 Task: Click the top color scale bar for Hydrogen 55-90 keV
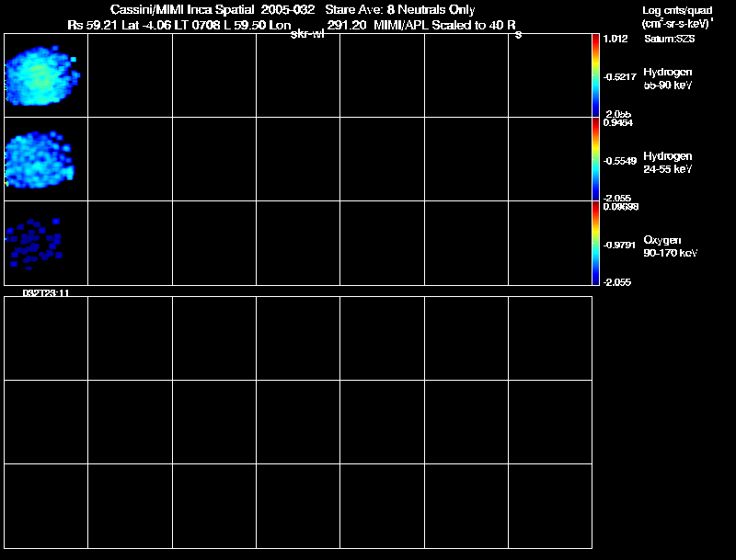coord(595,75)
